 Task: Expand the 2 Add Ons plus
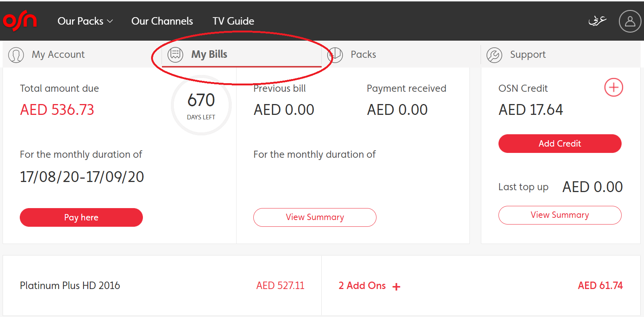[396, 286]
